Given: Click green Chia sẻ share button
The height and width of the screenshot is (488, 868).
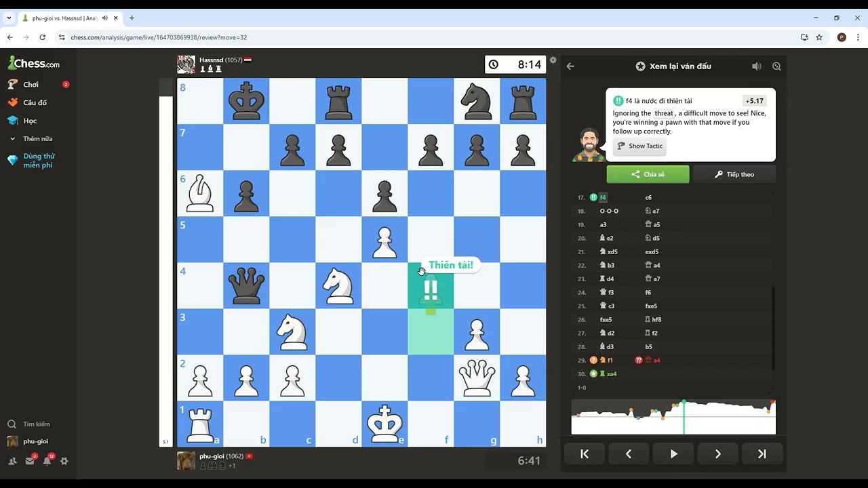Looking at the screenshot, I should click(x=648, y=174).
